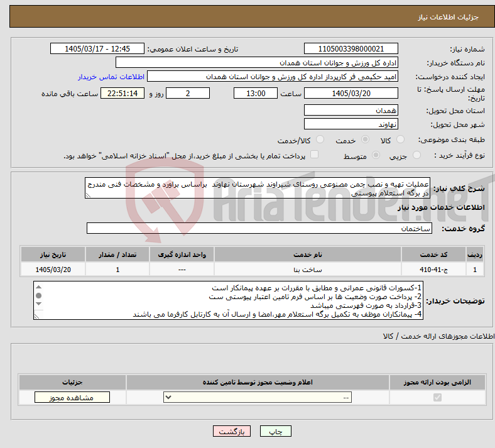Image resolution: width=495 pixels, height=448 pixels.
Task: Click the ساخت بنا service name cell
Action: [307, 270]
